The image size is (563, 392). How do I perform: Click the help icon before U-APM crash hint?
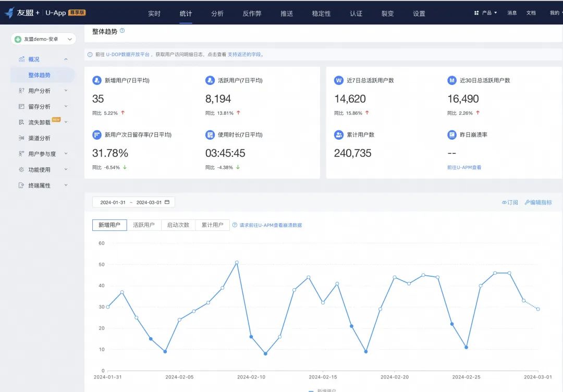pyautogui.click(x=235, y=225)
